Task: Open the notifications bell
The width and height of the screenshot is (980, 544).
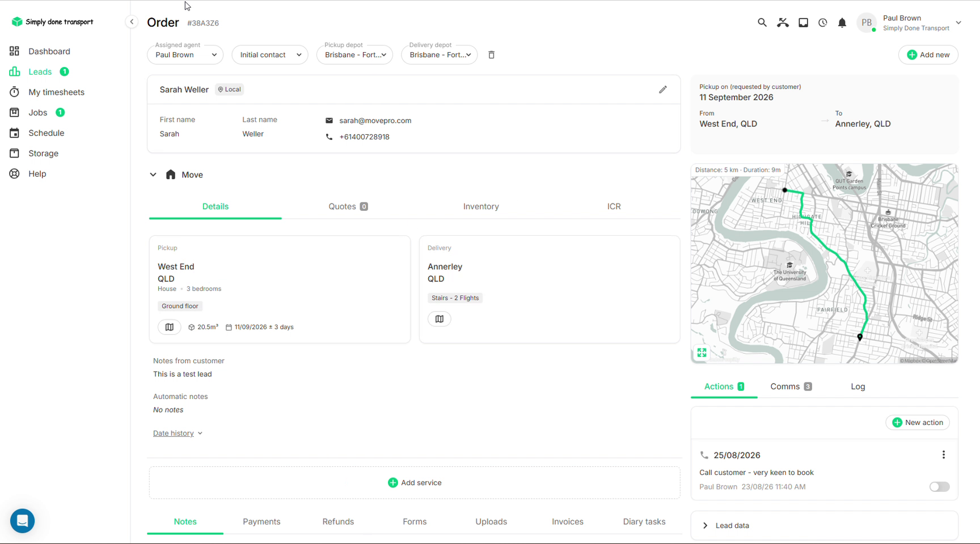Action: click(x=842, y=23)
